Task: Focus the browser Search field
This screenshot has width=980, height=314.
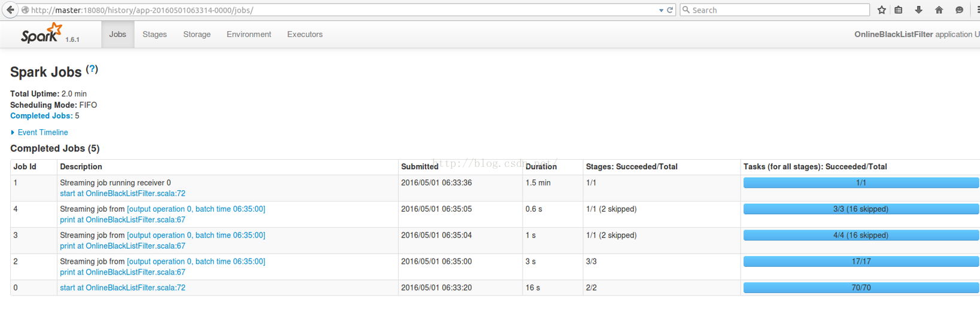Action: [x=775, y=10]
